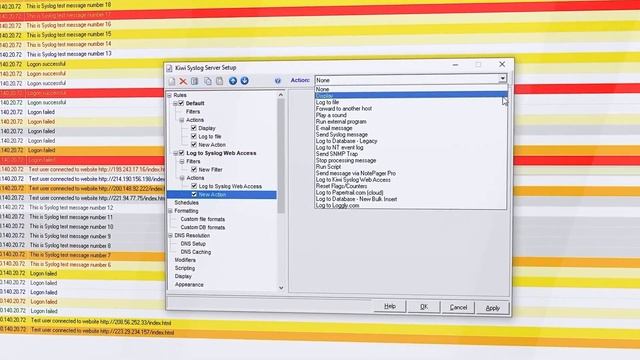Choose Run external program action
Image resolution: width=640 pixels, height=360 pixels.
pyautogui.click(x=411, y=122)
